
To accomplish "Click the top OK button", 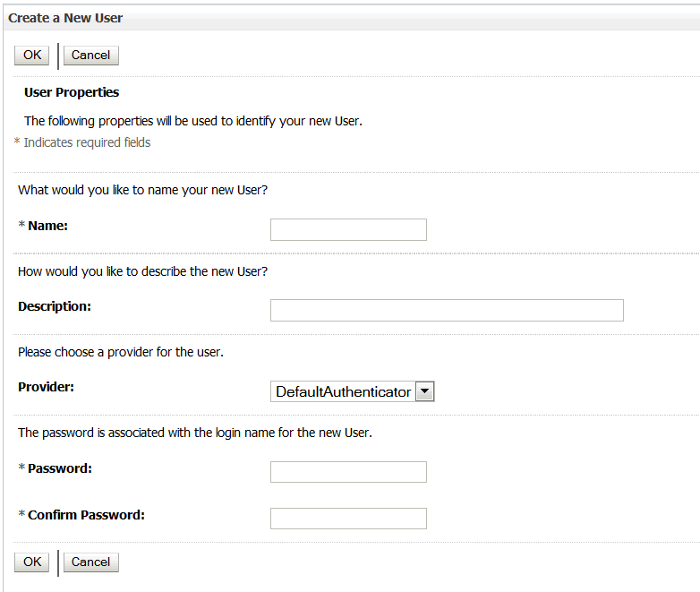I will (x=31, y=56).
